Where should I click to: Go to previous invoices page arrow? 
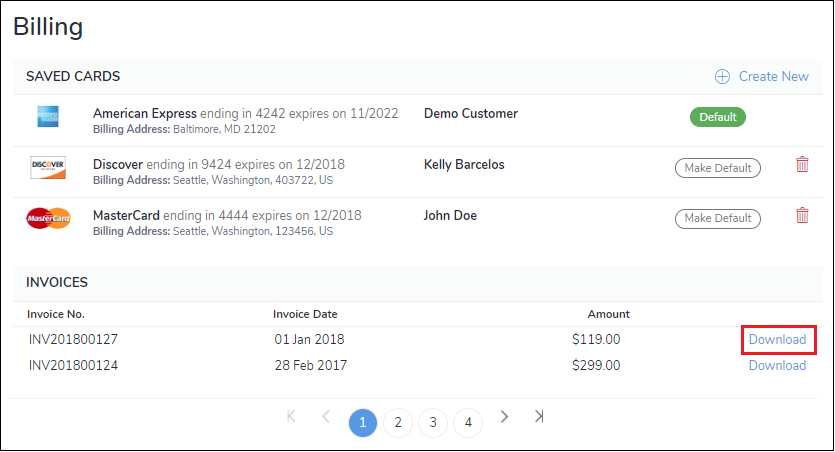[325, 416]
